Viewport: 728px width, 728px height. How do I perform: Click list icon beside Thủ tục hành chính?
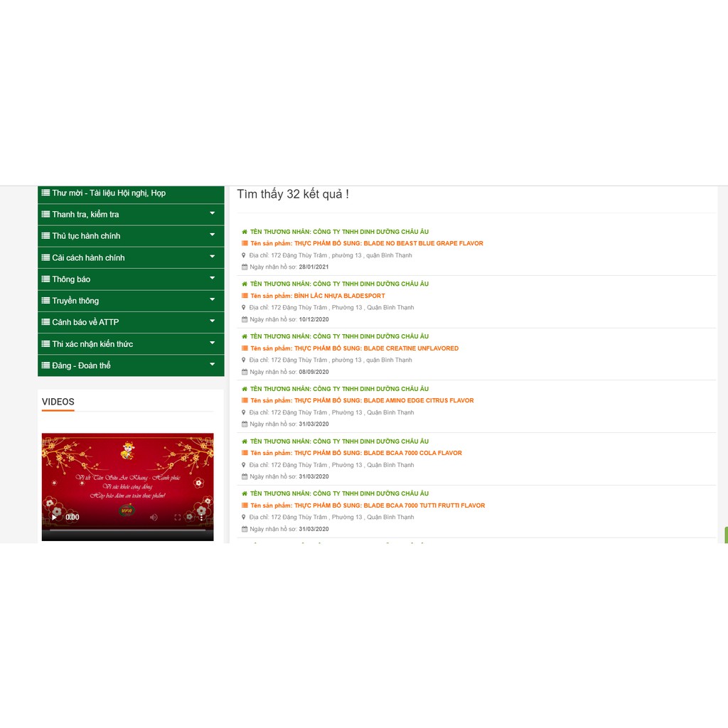45,235
